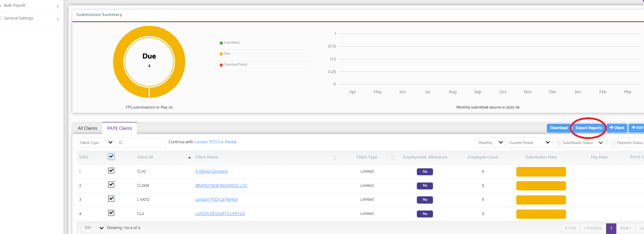Click yellow submission status bar for London PCO row

[x=541, y=200]
